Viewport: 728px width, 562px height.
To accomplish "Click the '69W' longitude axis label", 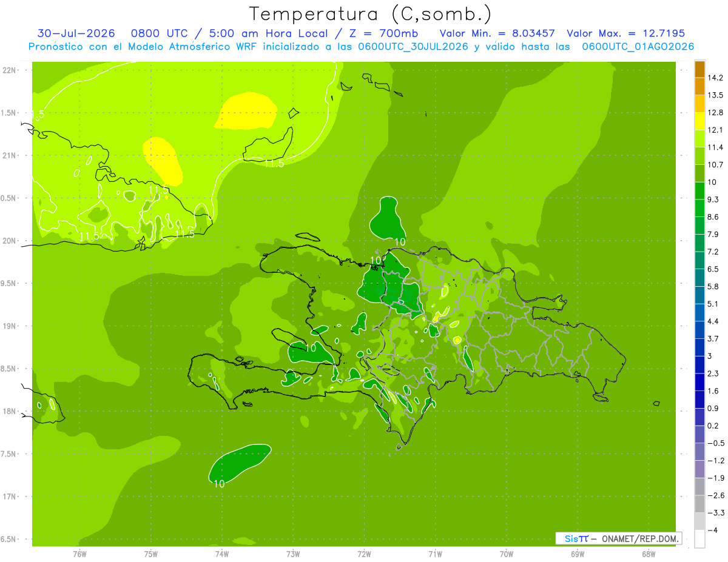I will click(x=578, y=554).
